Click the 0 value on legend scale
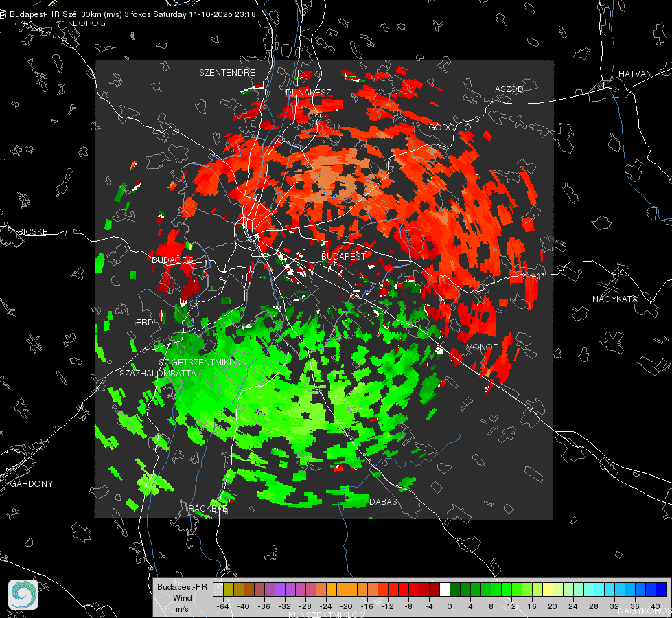The image size is (672, 618). [x=449, y=606]
